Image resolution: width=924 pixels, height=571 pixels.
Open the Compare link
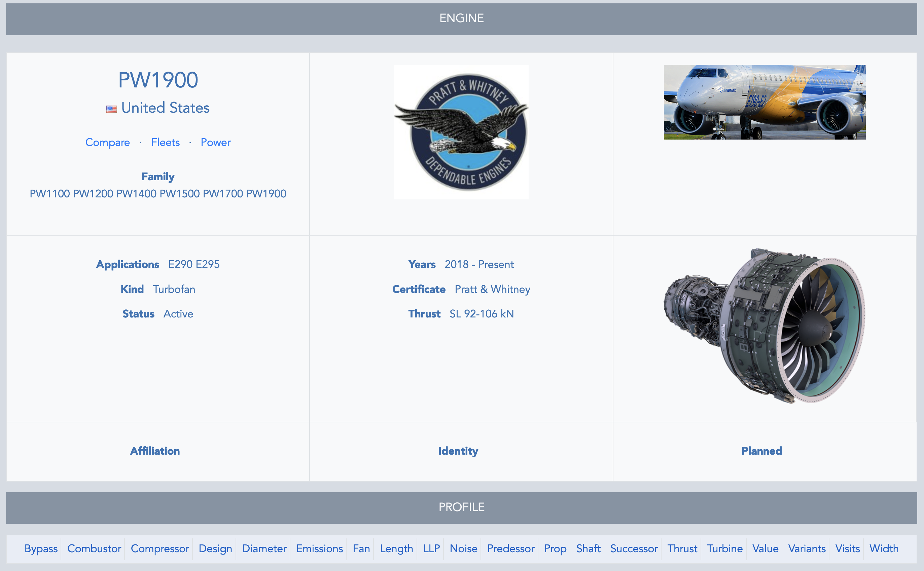click(107, 142)
